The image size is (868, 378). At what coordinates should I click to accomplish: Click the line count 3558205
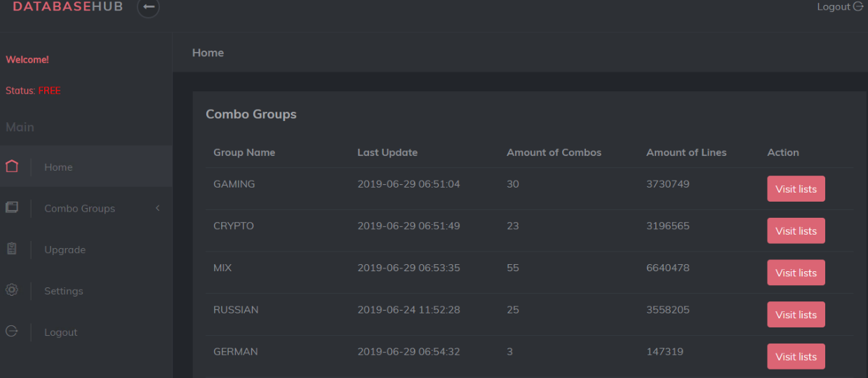pyautogui.click(x=668, y=309)
